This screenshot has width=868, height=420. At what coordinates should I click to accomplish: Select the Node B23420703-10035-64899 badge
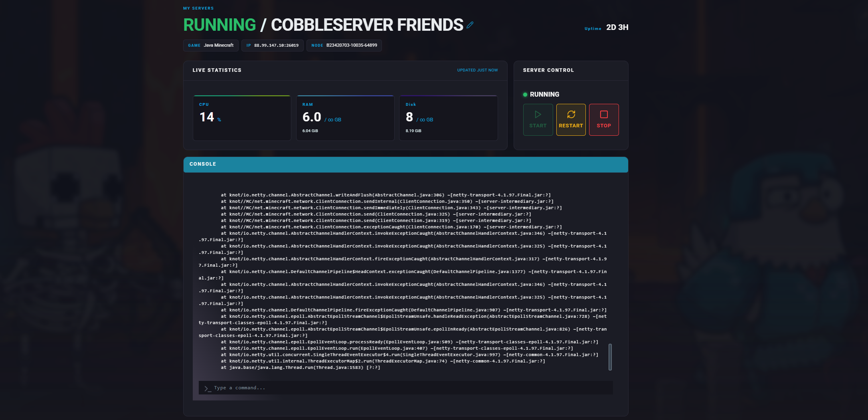coord(344,46)
